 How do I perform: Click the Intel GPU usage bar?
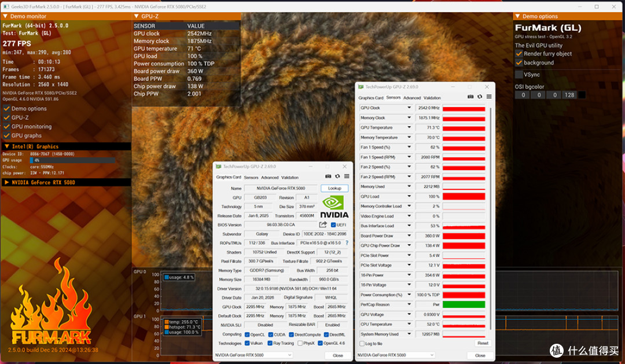tap(72, 160)
